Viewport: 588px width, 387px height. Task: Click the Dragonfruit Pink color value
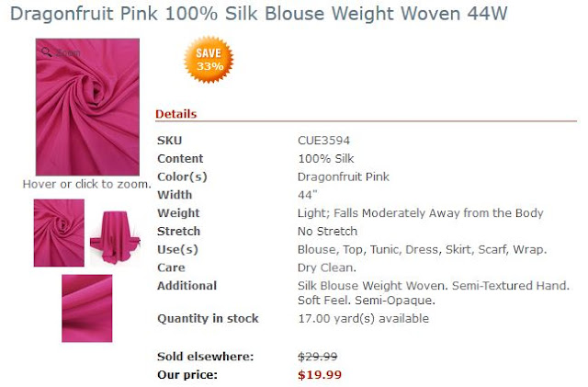pyautogui.click(x=344, y=176)
